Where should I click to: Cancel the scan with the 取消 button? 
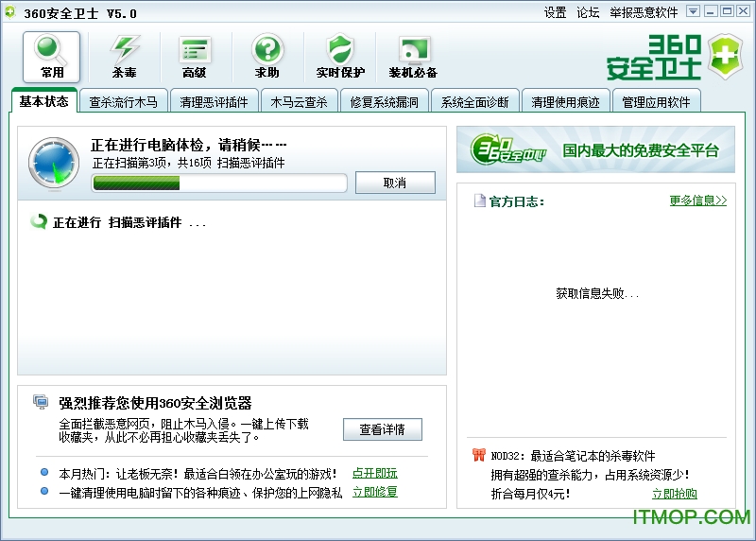[x=395, y=183]
